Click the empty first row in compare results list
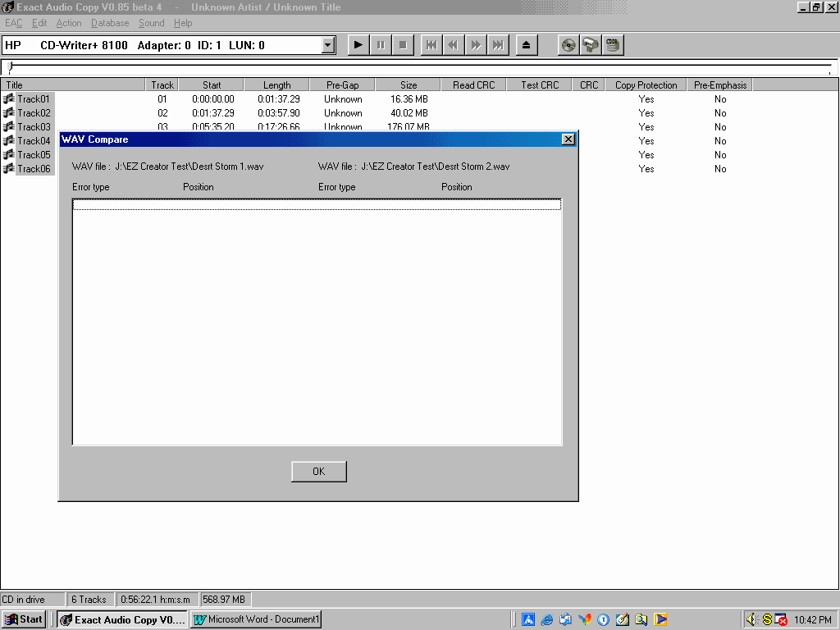Screen dimensions: 840x630 pyautogui.click(x=317, y=204)
